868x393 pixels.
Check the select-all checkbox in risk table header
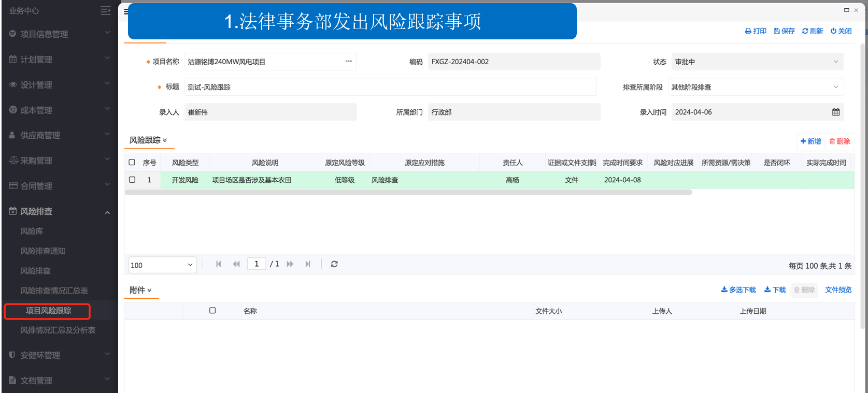[132, 162]
